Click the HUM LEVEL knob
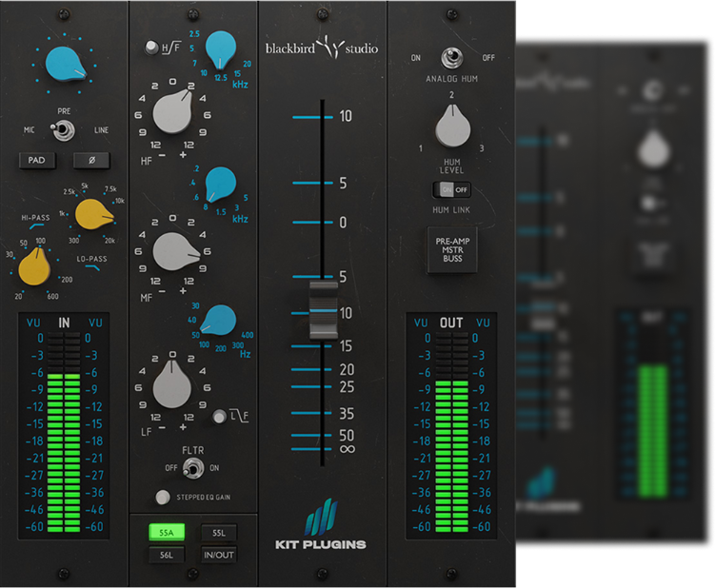 (451, 127)
